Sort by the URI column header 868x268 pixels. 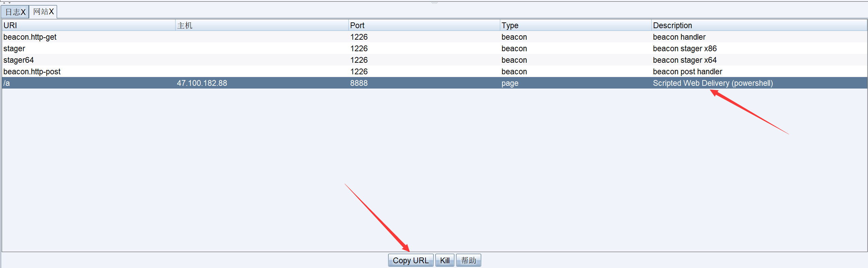click(88, 25)
